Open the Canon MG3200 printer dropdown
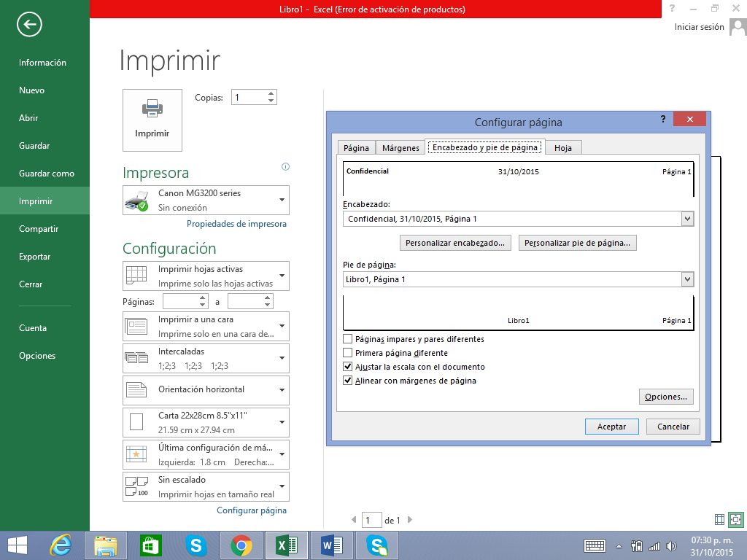 point(282,200)
